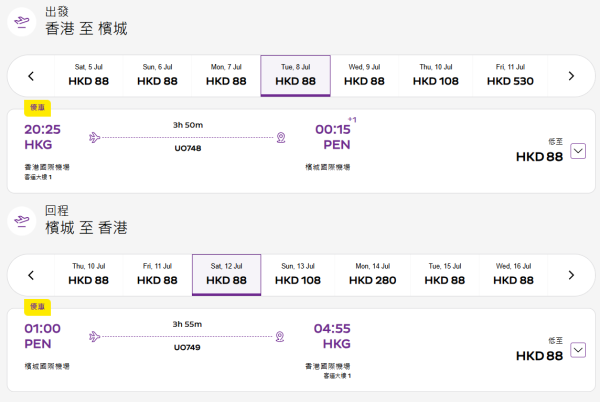600x402 pixels.
Task: Select departure date Sat, 5 Jul
Action: coord(88,75)
